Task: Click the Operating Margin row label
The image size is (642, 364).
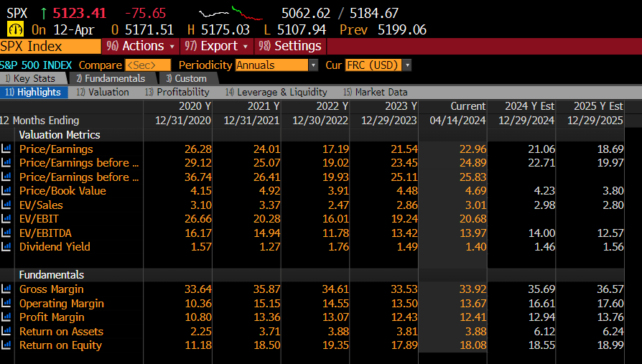Action: [62, 303]
